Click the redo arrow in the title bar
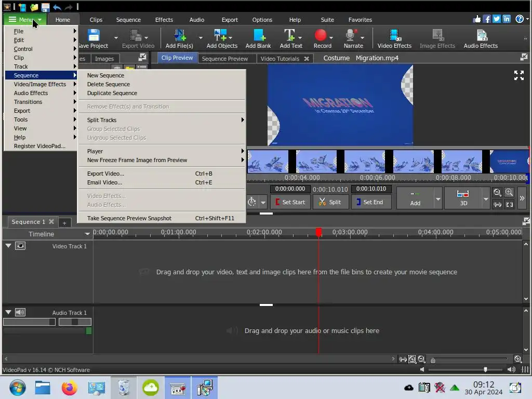 click(x=69, y=7)
